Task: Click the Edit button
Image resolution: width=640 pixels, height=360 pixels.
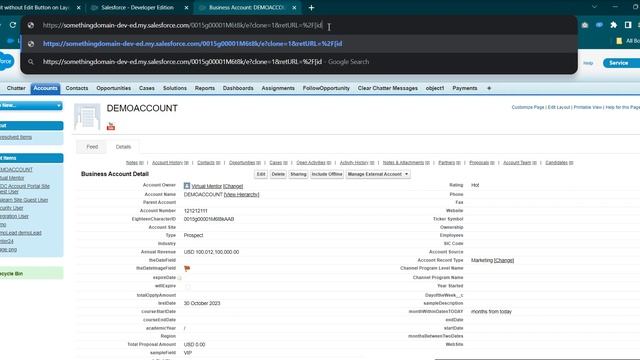Action: [x=261, y=174]
